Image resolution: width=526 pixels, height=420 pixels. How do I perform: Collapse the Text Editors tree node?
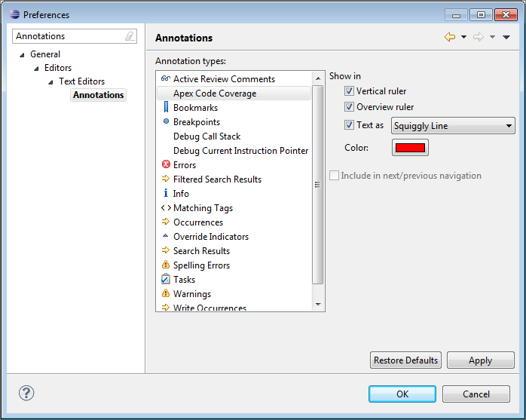(51, 82)
